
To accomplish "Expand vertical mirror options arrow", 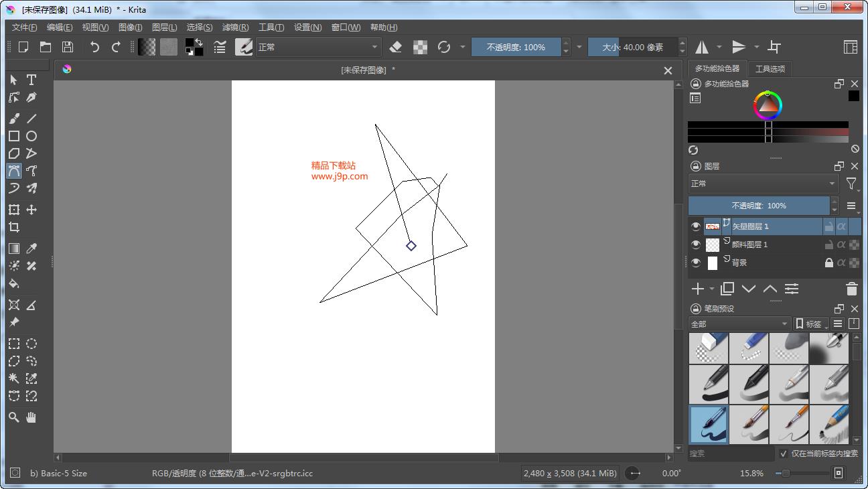I will [x=757, y=47].
